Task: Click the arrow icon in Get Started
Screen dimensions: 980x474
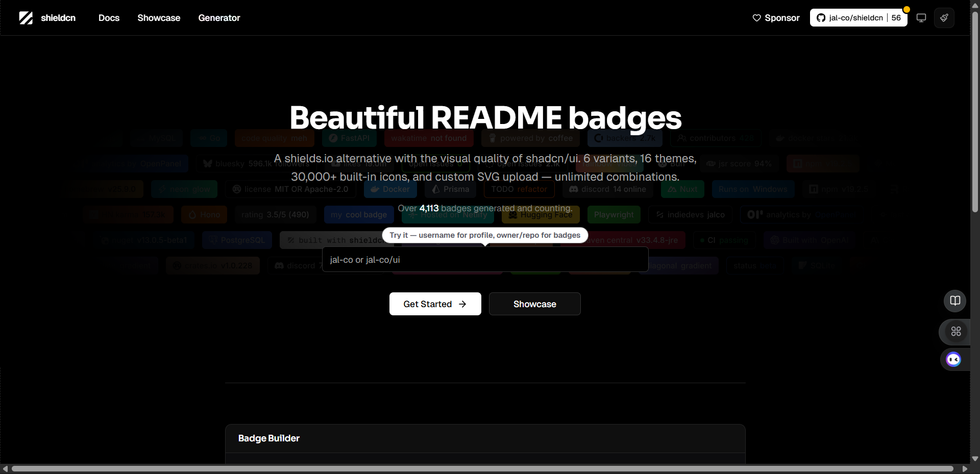Action: pyautogui.click(x=462, y=304)
